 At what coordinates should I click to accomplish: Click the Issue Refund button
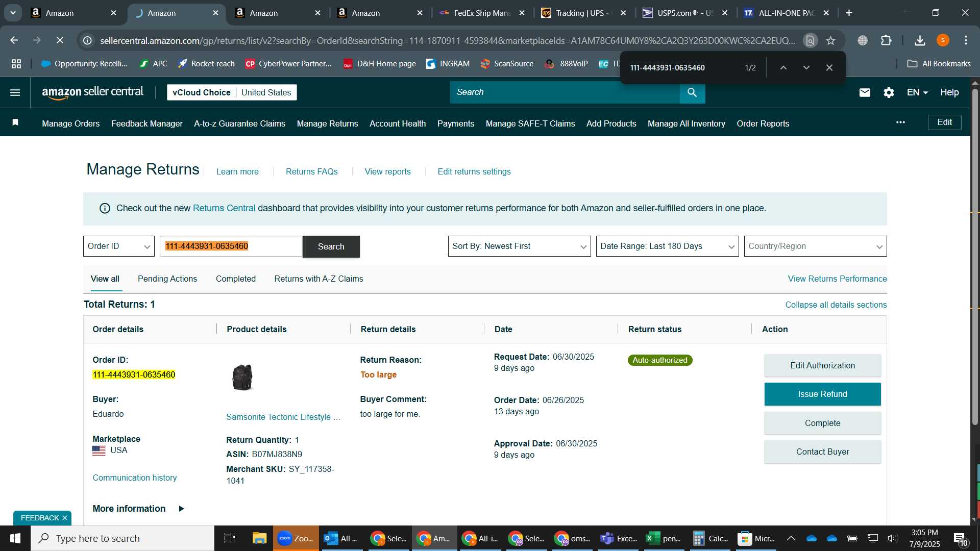click(822, 394)
